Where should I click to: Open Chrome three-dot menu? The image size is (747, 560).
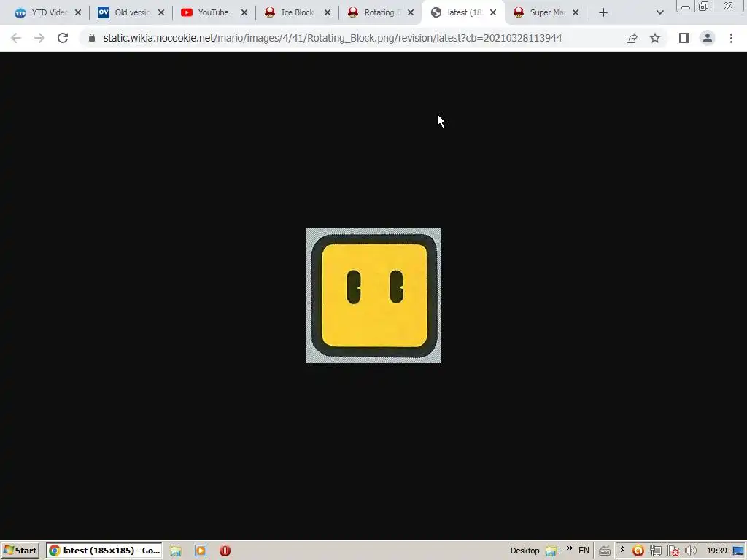click(x=731, y=38)
